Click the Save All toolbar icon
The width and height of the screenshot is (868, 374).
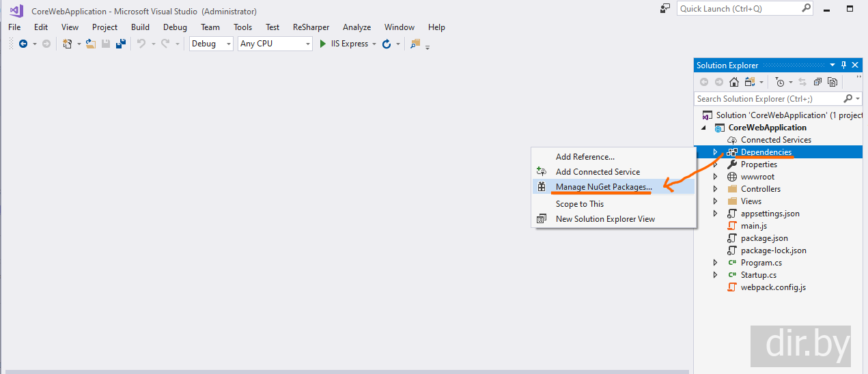[x=120, y=44]
